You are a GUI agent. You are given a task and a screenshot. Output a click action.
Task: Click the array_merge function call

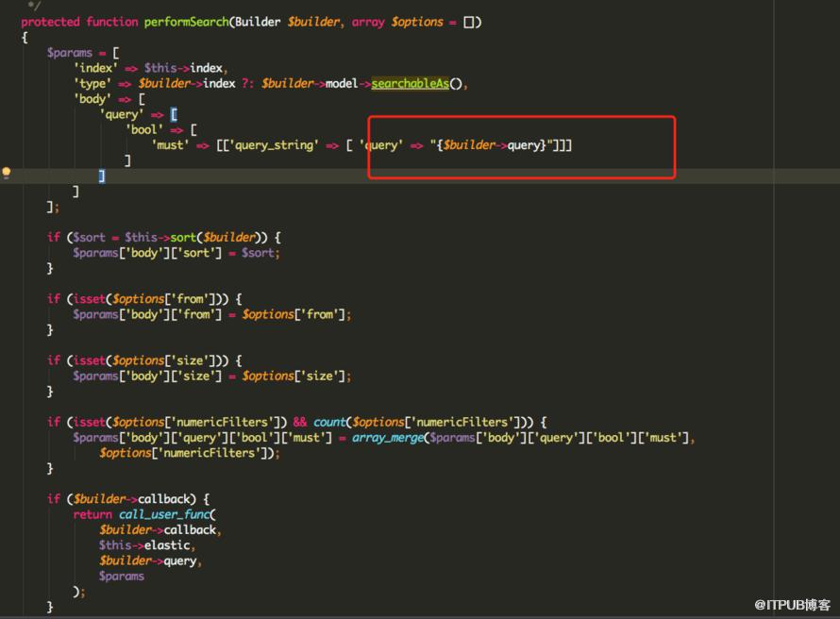pyautogui.click(x=388, y=438)
